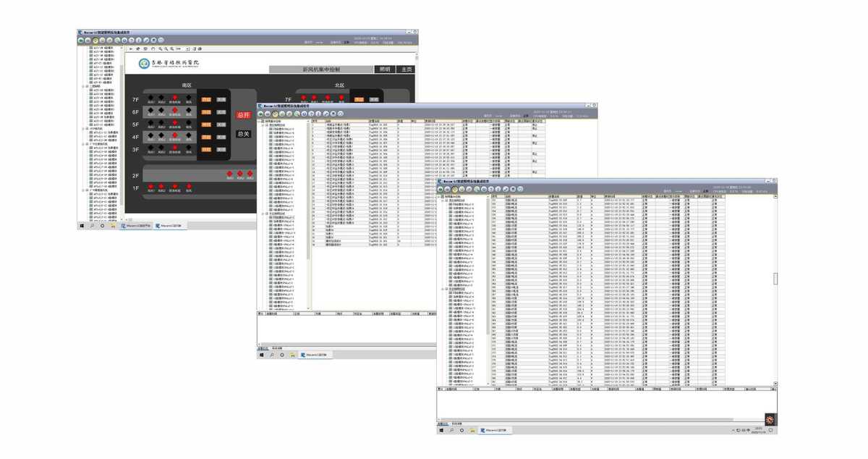Viewport: 868px width, 459px height.
Task: Switch on 北区 7F with its orange button
Action: click(359, 99)
